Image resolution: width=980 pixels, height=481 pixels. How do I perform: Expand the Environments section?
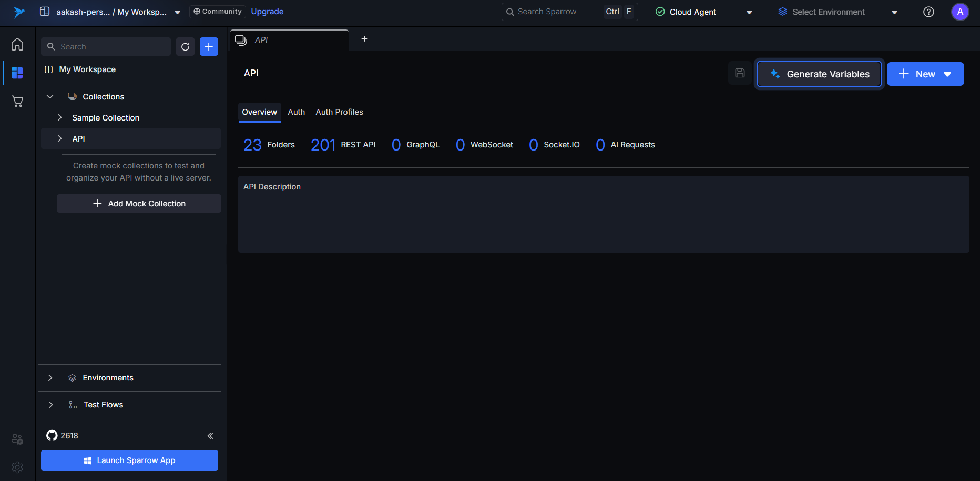tap(129, 378)
